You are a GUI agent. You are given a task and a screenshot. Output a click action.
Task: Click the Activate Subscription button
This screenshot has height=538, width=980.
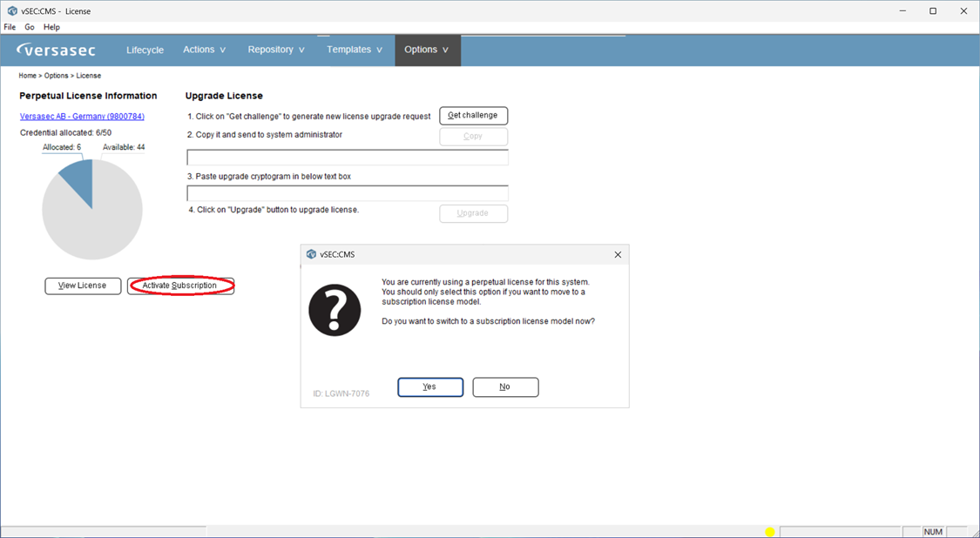click(180, 286)
